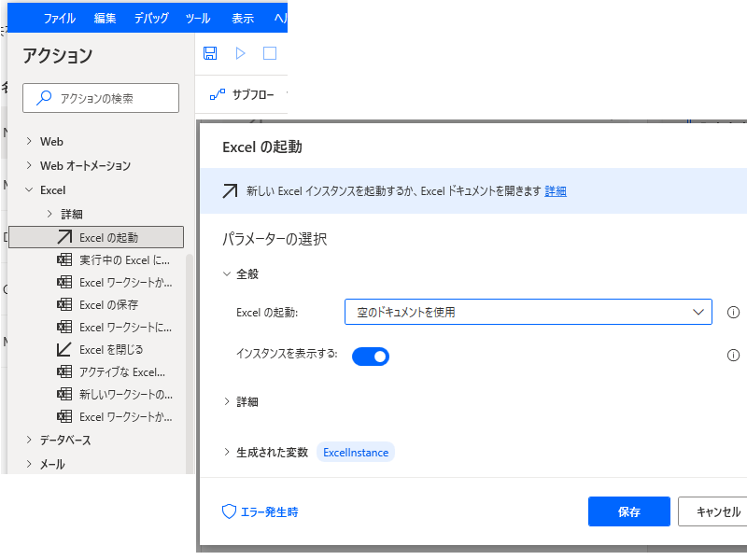The height and width of the screenshot is (560, 747).
Task: Click the actions panel vertical scrollbar
Action: click(189, 362)
